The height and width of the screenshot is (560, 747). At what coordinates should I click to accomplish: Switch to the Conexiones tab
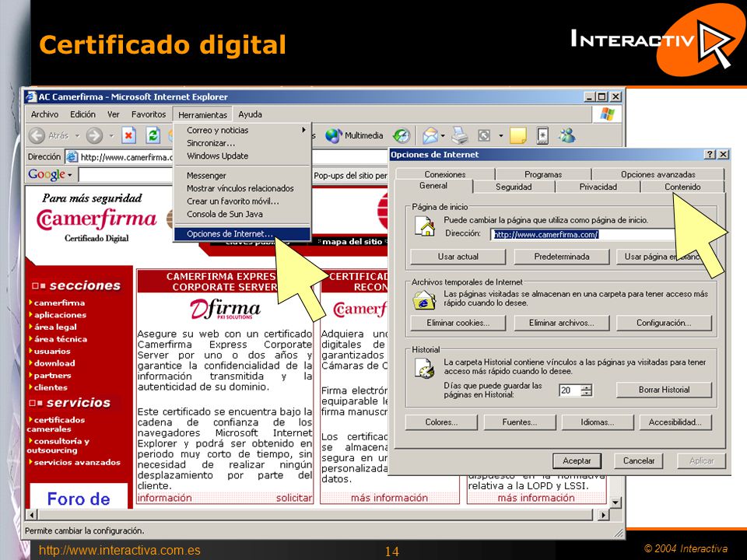pos(445,174)
